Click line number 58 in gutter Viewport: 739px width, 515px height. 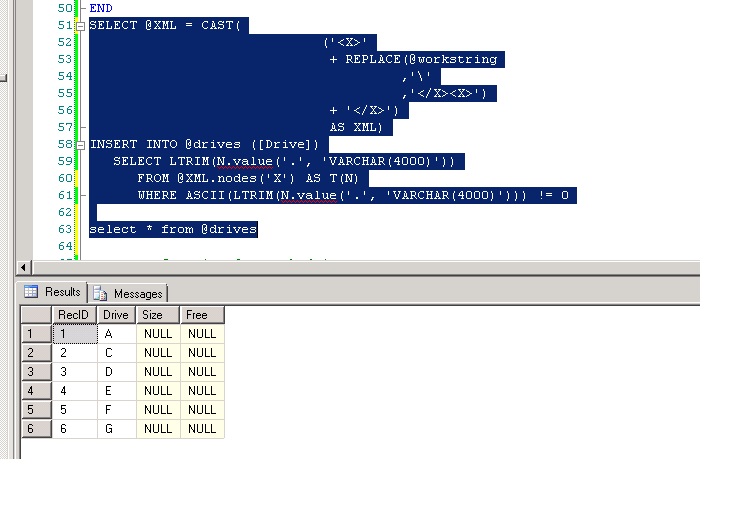coord(65,144)
